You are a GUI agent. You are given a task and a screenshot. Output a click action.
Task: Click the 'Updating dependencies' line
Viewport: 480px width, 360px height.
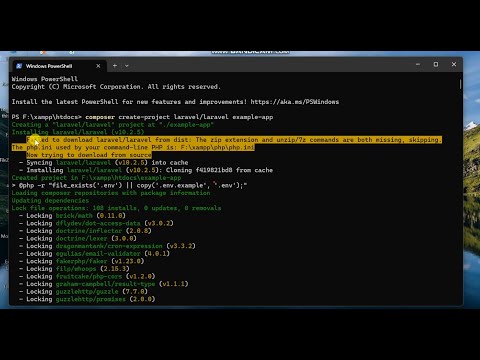pos(50,201)
